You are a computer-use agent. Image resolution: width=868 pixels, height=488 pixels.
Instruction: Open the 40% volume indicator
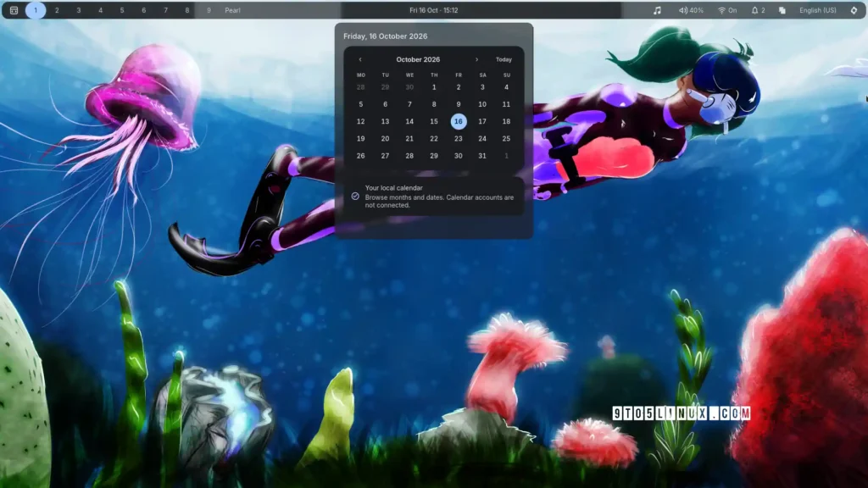[692, 10]
